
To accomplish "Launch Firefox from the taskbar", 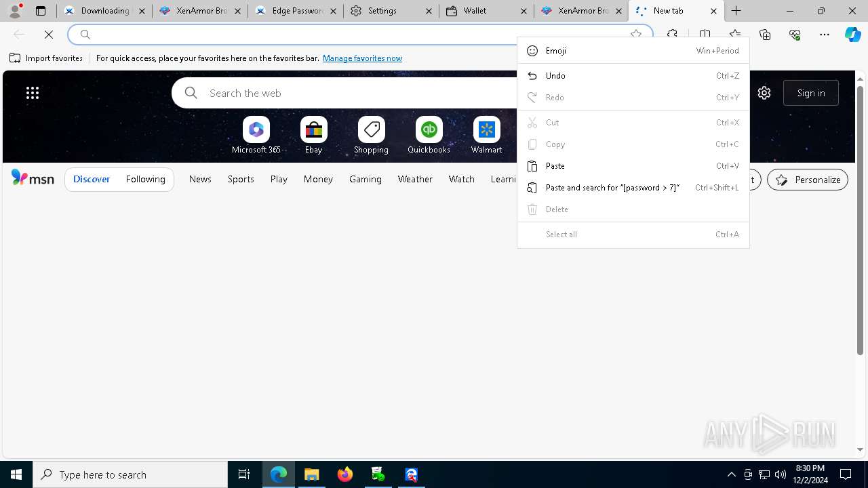I will (x=345, y=474).
